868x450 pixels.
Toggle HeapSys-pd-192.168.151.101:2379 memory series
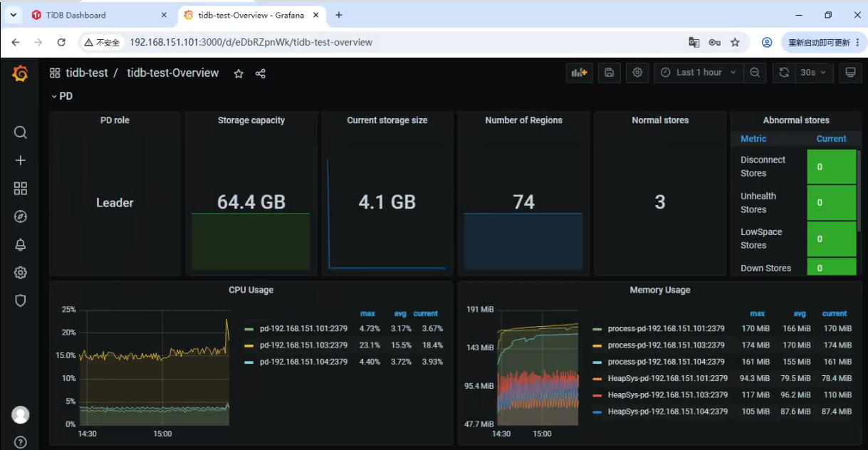pyautogui.click(x=668, y=378)
